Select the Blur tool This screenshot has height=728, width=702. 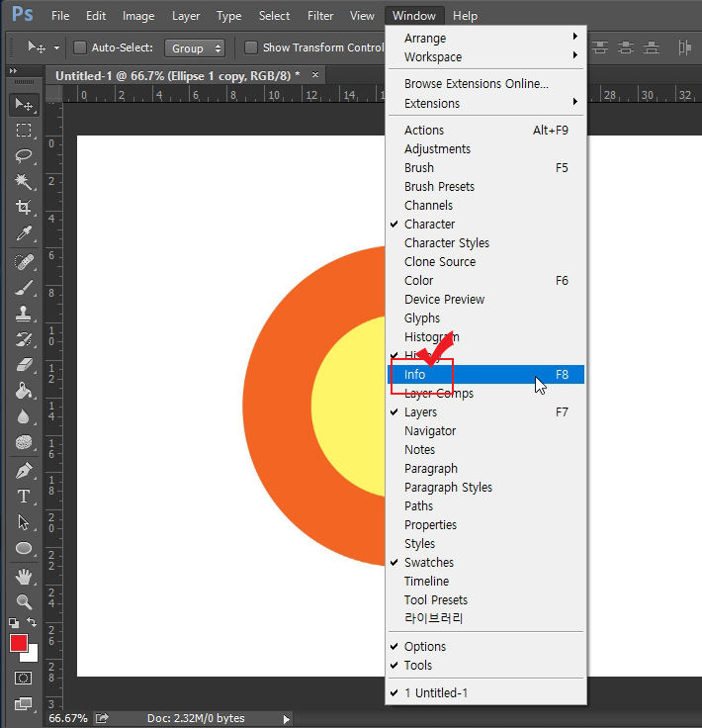click(24, 416)
